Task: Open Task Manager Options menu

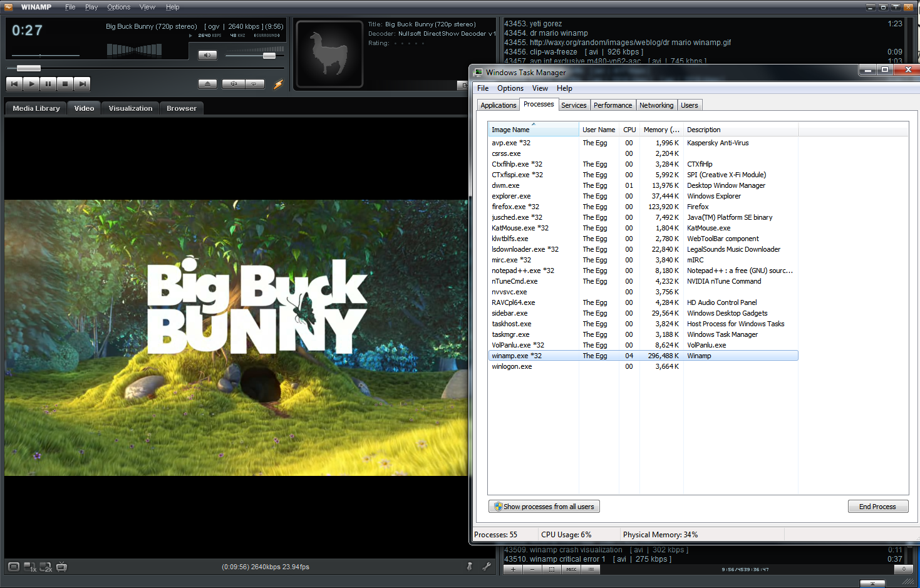Action: point(510,88)
